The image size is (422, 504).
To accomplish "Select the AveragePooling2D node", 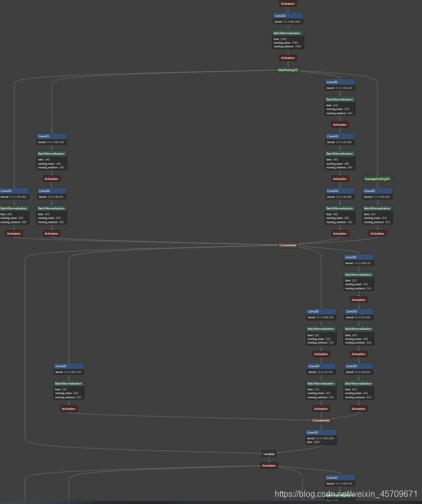I will 377,179.
